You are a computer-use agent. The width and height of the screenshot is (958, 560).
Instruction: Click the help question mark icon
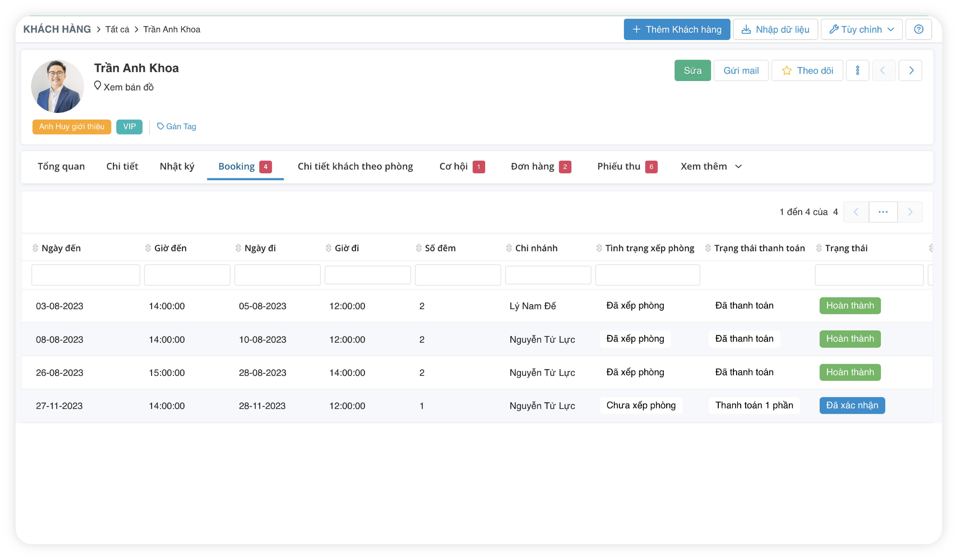(x=918, y=29)
